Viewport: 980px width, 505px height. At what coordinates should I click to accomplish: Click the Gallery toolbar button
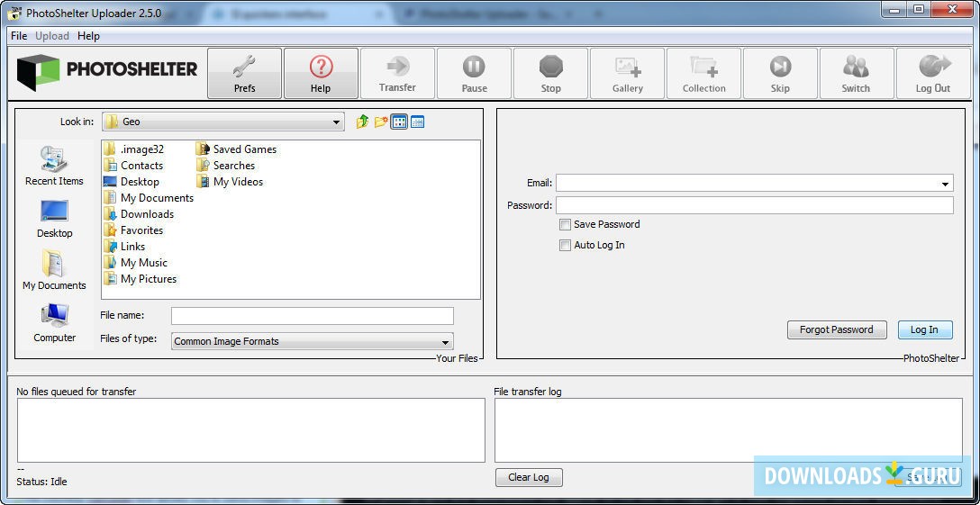(628, 73)
